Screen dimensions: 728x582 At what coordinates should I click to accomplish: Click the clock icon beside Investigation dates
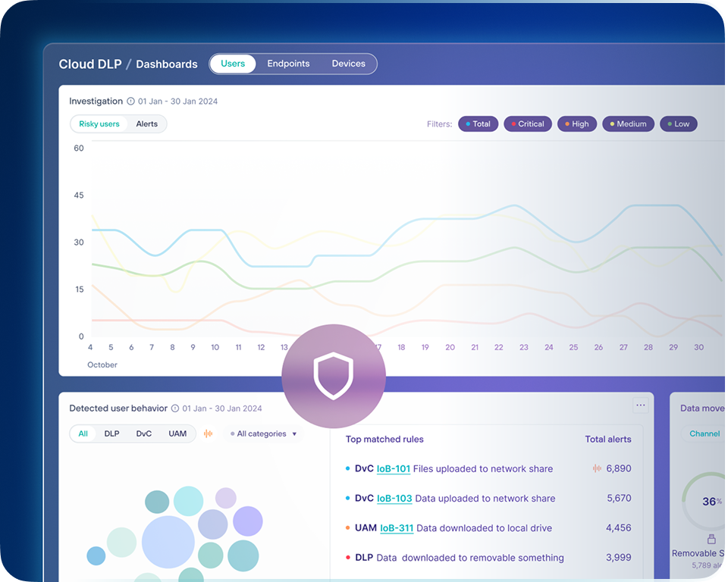[x=131, y=101]
